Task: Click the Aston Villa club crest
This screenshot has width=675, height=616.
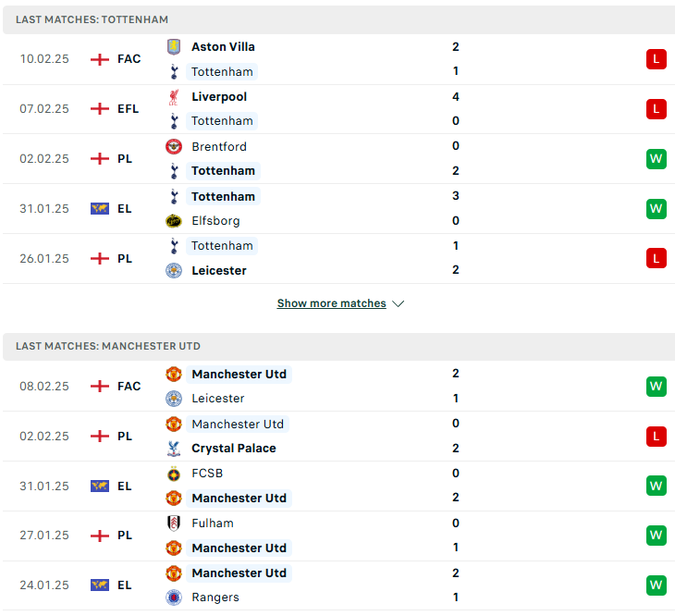Action: (x=174, y=46)
